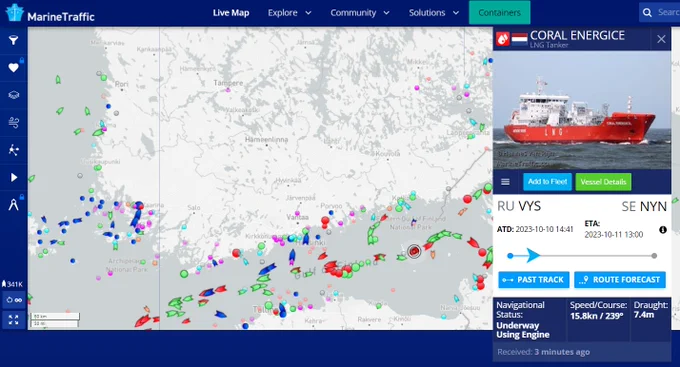Click Add to Fleet button
The image size is (680, 367).
(547, 182)
